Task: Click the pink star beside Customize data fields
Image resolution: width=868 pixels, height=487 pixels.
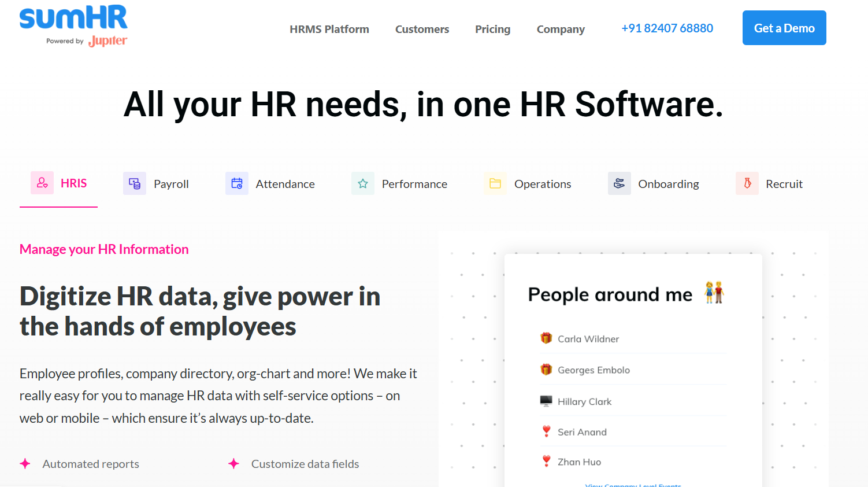Action: point(233,464)
